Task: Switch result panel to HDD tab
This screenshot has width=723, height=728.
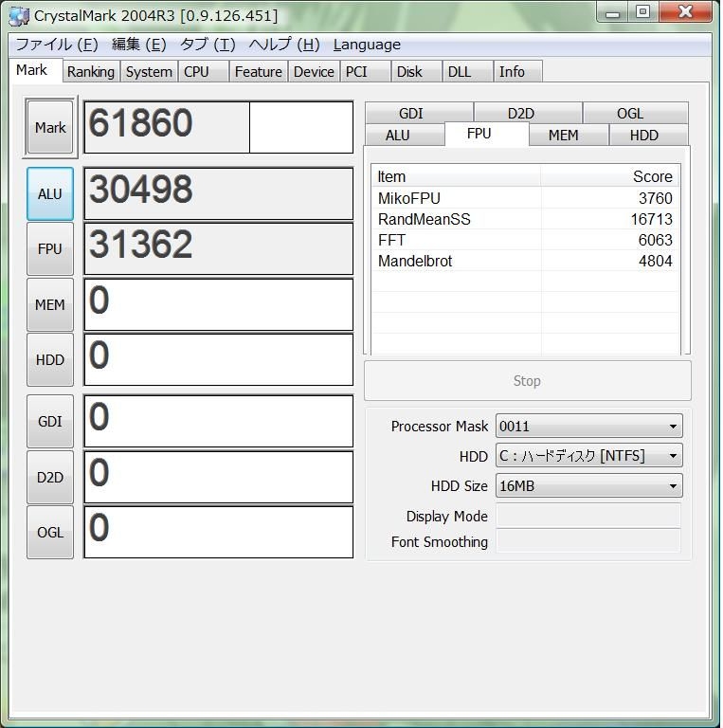Action: [x=648, y=136]
